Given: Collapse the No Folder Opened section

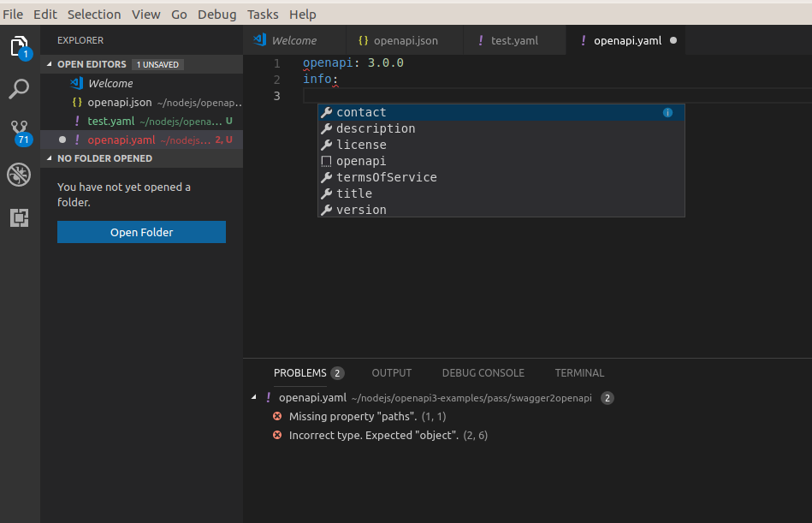Looking at the screenshot, I should pos(49,158).
